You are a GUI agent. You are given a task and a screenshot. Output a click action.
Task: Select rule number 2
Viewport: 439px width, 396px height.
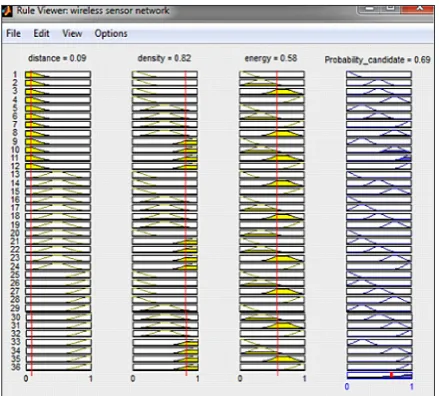coord(15,83)
